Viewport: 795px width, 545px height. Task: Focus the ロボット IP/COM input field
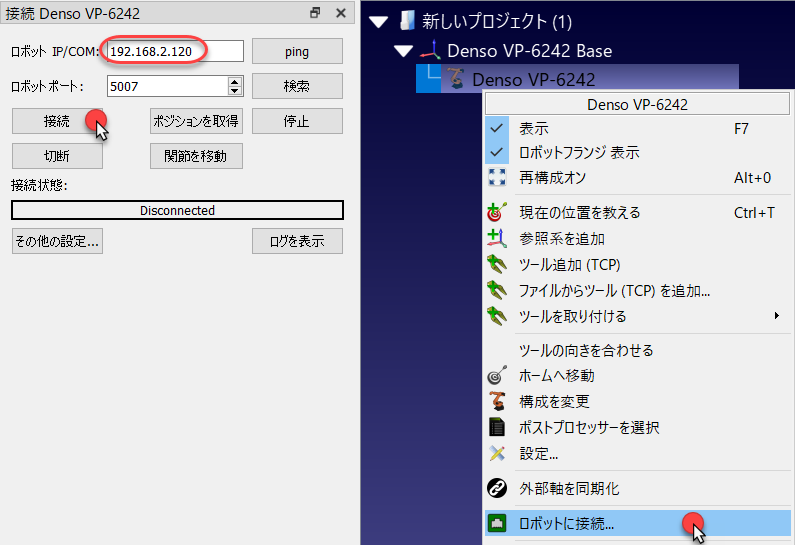175,51
